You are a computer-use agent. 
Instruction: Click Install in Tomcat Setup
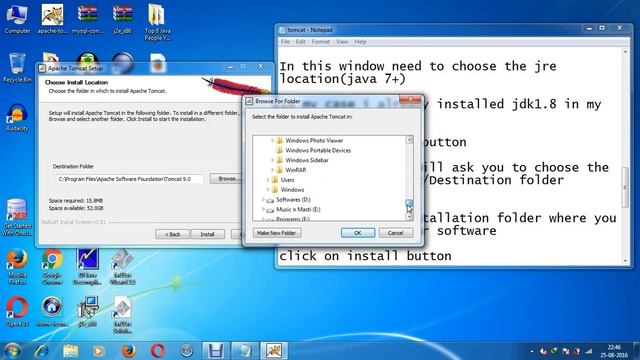point(207,234)
